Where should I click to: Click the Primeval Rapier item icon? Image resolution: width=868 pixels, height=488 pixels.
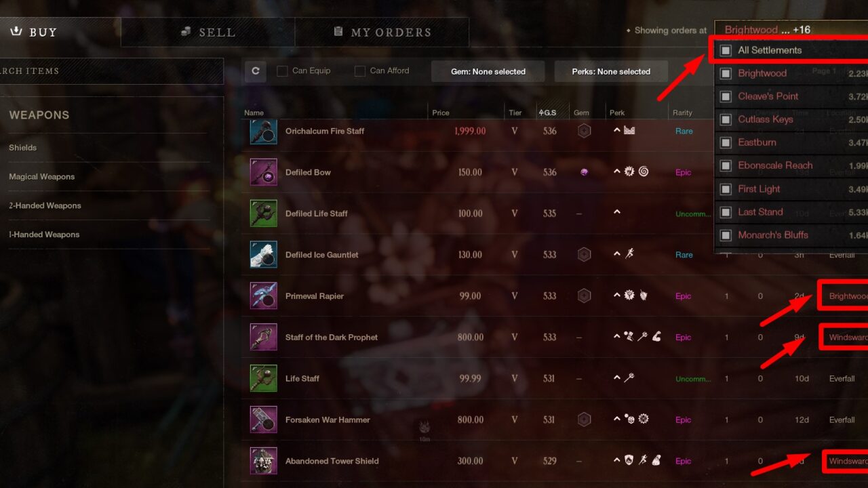click(263, 296)
